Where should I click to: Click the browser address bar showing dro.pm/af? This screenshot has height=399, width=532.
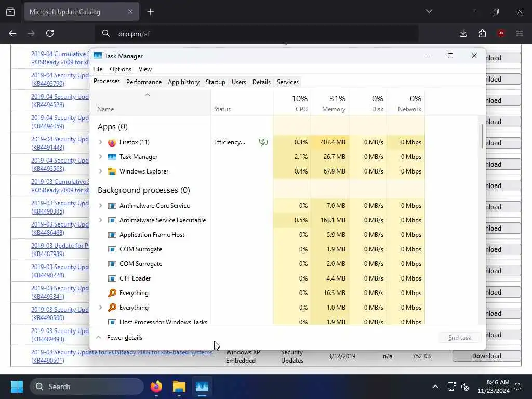tap(257, 34)
